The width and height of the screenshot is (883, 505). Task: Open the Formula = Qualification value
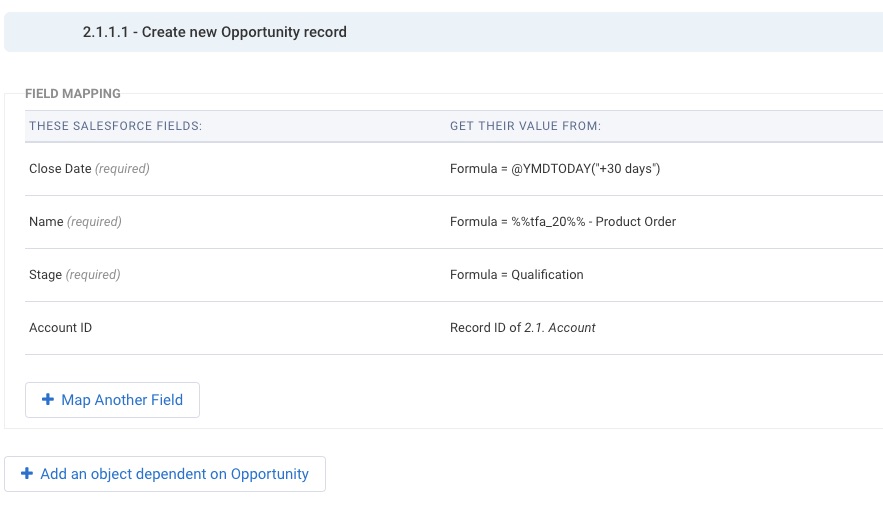click(516, 275)
